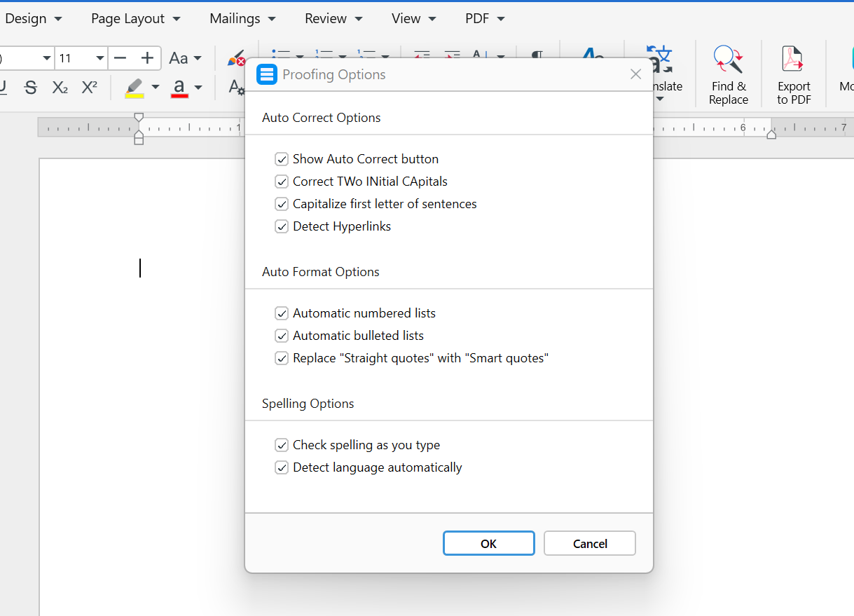Click the multilevel list icon
This screenshot has width=854, height=616.
pyautogui.click(x=366, y=55)
